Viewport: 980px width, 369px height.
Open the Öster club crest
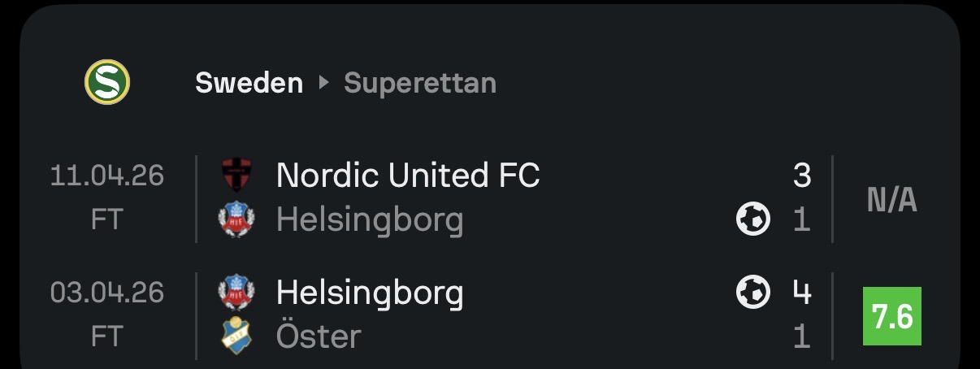point(236,336)
